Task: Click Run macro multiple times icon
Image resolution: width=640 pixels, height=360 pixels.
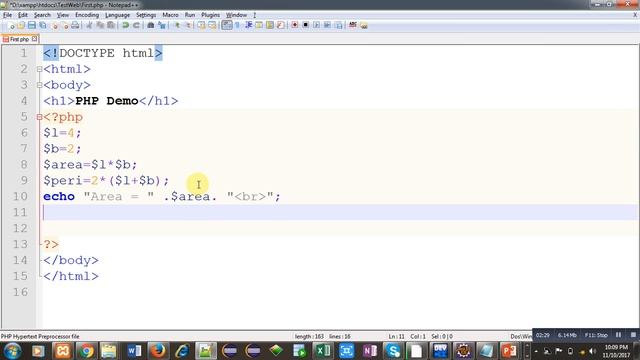Action: pyautogui.click(x=327, y=25)
